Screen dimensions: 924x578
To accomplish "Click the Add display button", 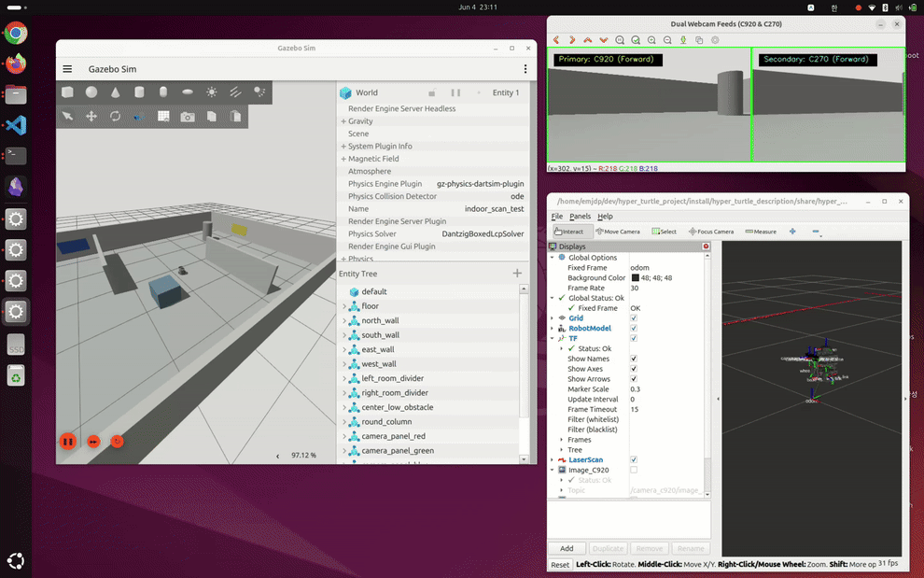I will point(567,548).
